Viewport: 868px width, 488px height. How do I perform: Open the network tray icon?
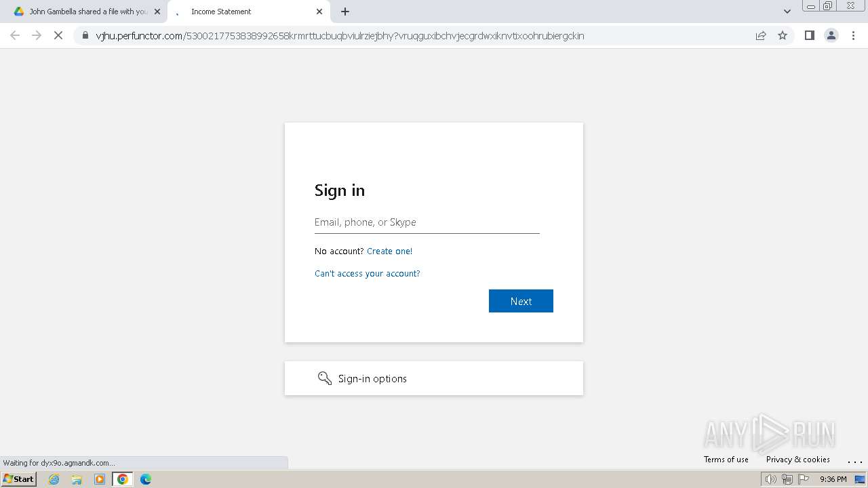coord(787,479)
